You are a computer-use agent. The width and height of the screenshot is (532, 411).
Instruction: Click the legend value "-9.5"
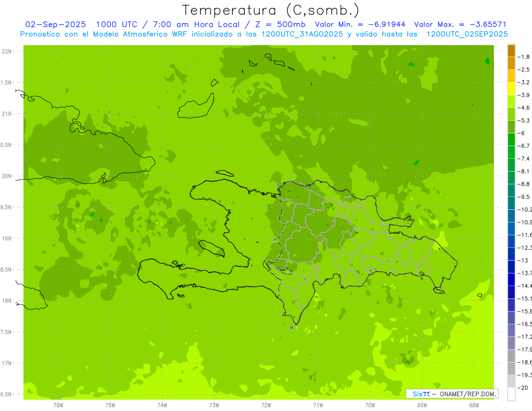tap(524, 197)
